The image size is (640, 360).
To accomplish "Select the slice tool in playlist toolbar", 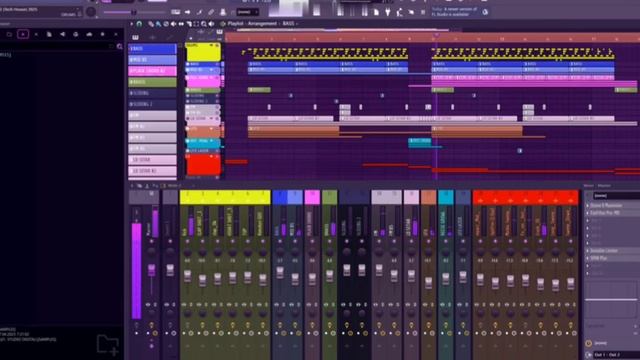I will [x=189, y=24].
